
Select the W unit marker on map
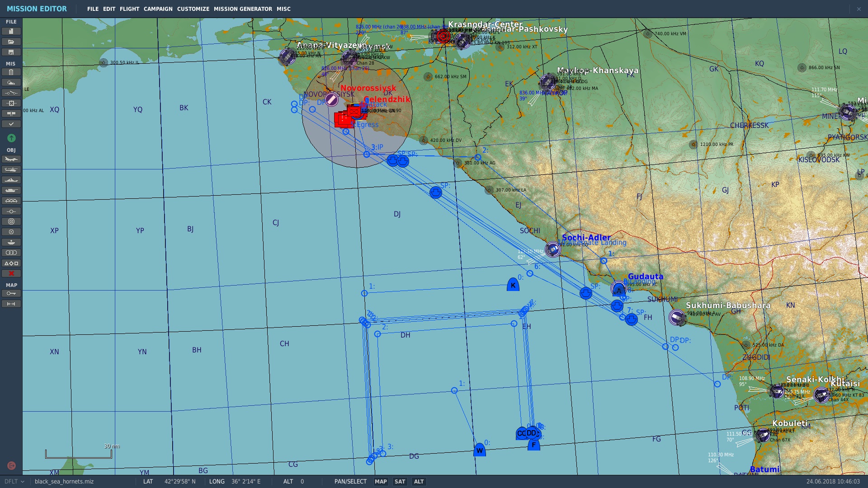coord(479,450)
